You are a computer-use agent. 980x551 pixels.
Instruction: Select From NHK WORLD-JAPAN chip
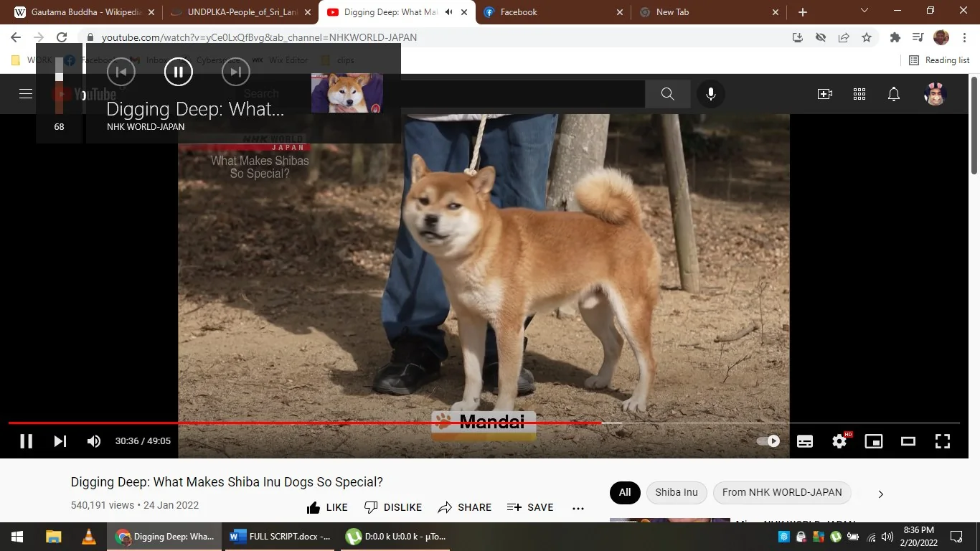[x=782, y=492]
